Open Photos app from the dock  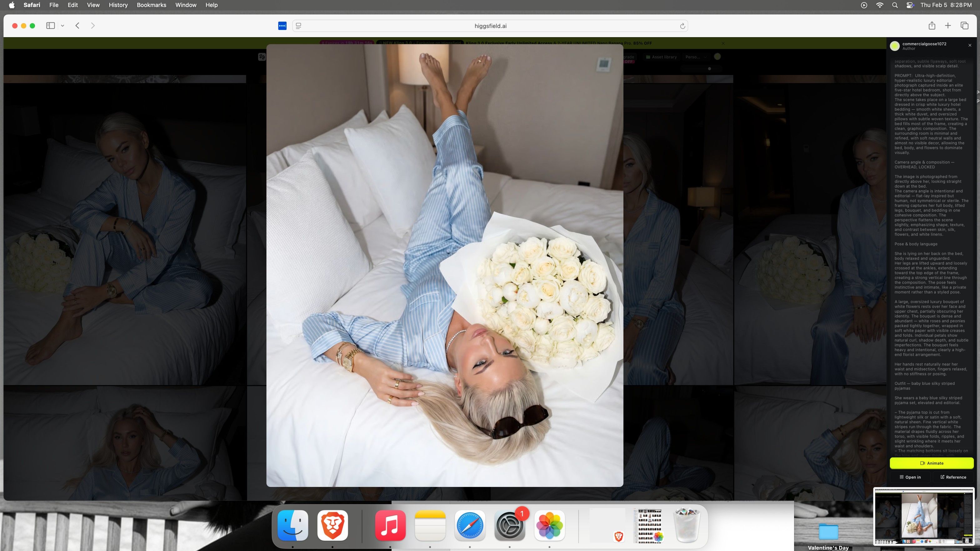(549, 525)
